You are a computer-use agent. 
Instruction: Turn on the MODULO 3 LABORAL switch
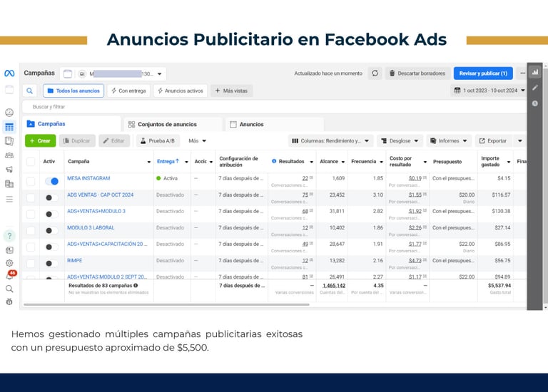51,231
